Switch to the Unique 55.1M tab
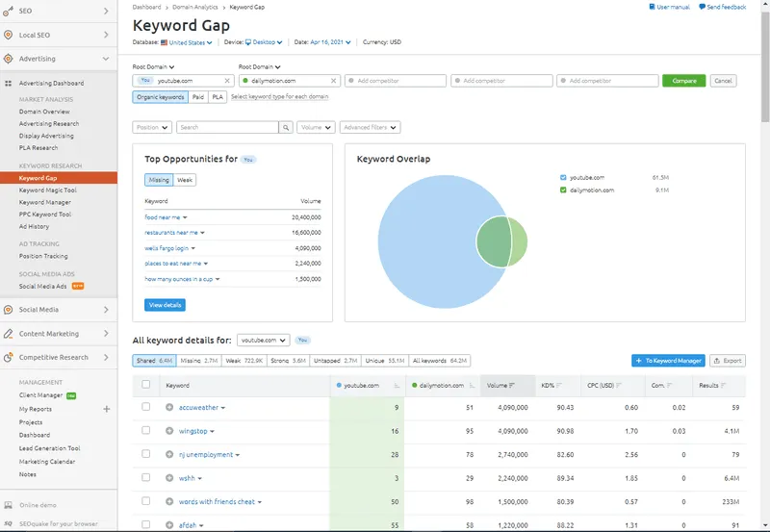The width and height of the screenshot is (770, 532). (x=385, y=361)
